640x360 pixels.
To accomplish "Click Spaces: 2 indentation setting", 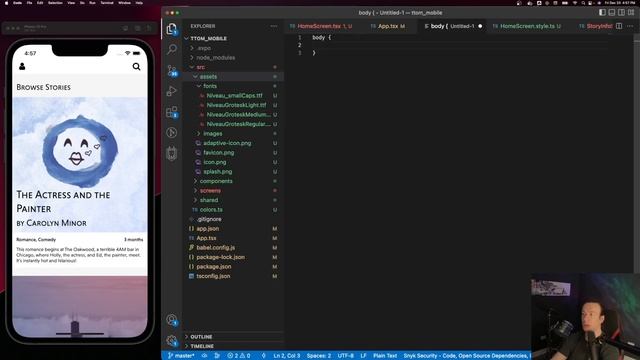I will click(319, 356).
